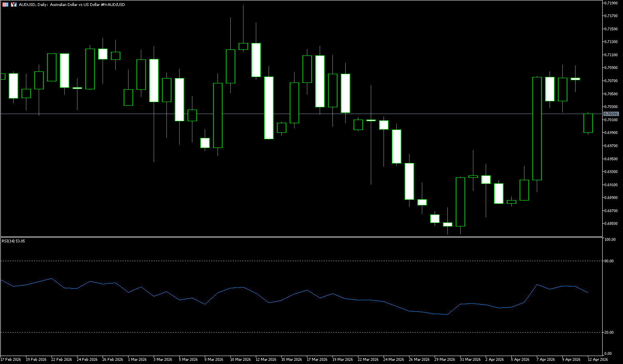Click the latest candle on 12 Apr 2026
This screenshot has width=623, height=364.
[x=588, y=123]
